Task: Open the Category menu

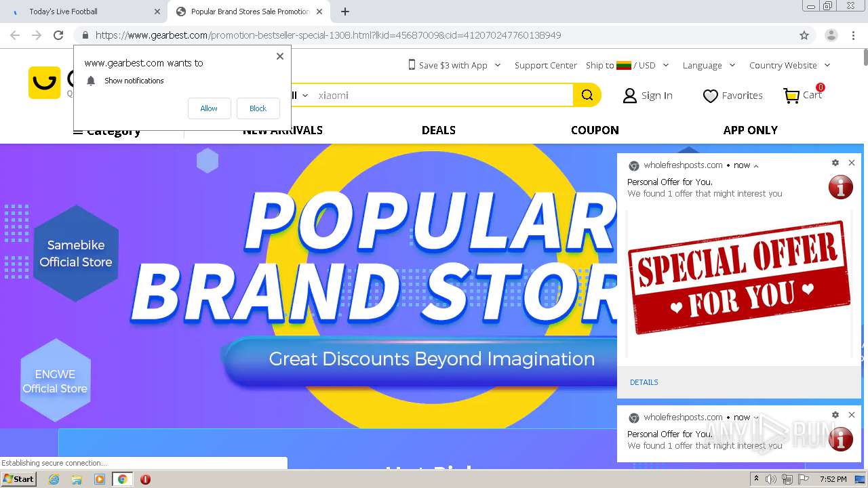Action: tap(106, 130)
